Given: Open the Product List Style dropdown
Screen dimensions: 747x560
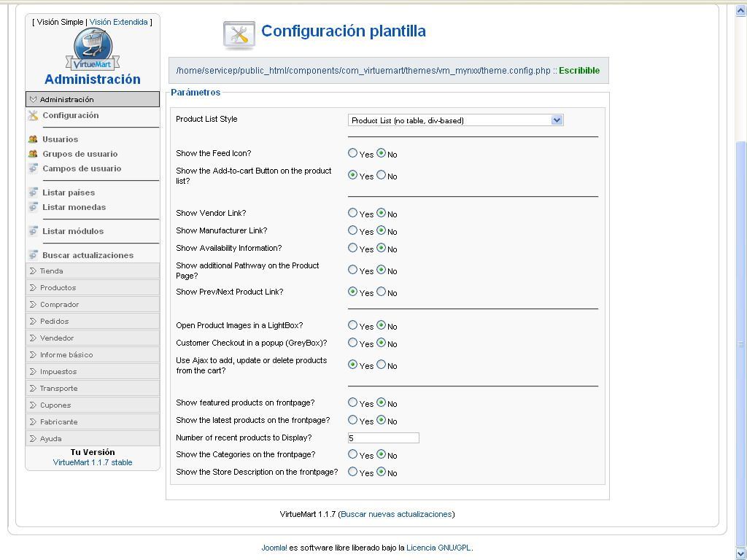Looking at the screenshot, I should (455, 120).
